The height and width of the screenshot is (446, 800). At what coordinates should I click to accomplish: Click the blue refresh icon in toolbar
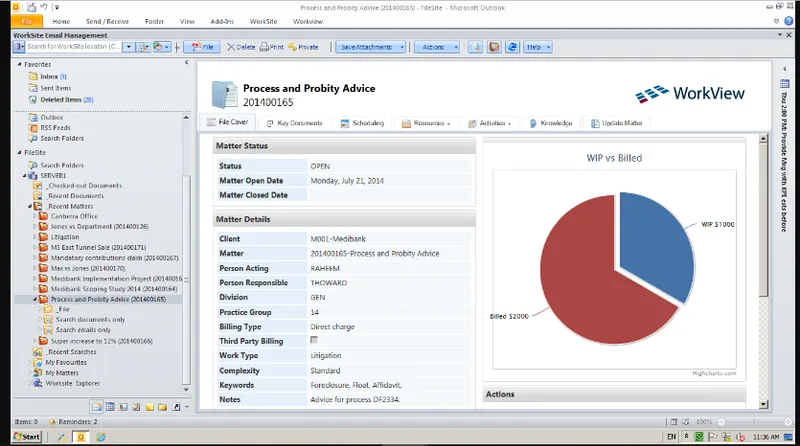tap(512, 47)
